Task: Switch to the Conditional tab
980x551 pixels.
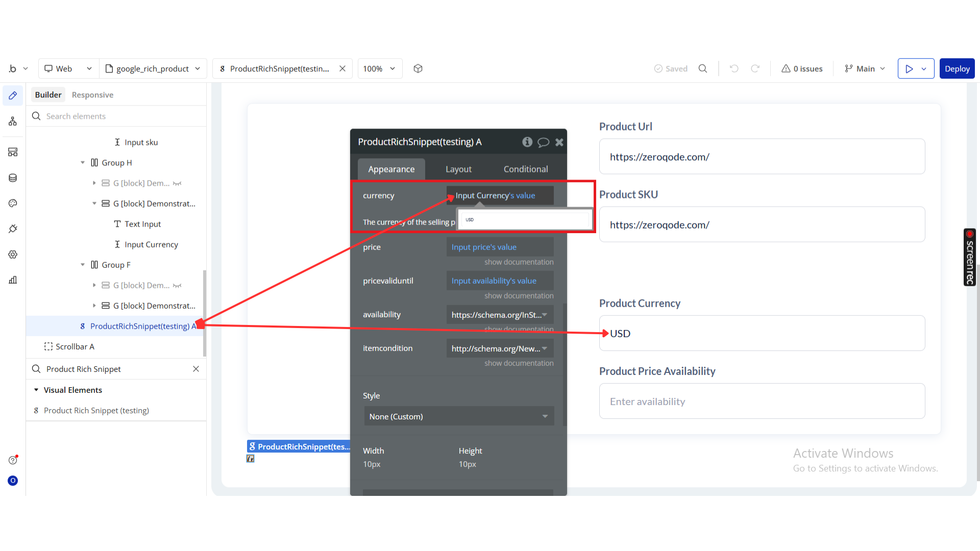Action: pos(525,169)
